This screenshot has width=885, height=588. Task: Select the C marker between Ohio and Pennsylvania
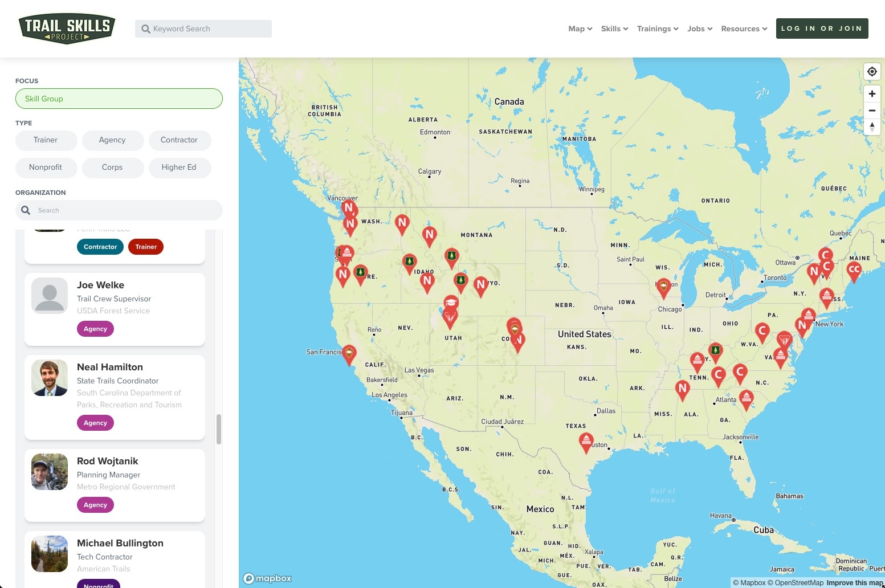coord(762,333)
